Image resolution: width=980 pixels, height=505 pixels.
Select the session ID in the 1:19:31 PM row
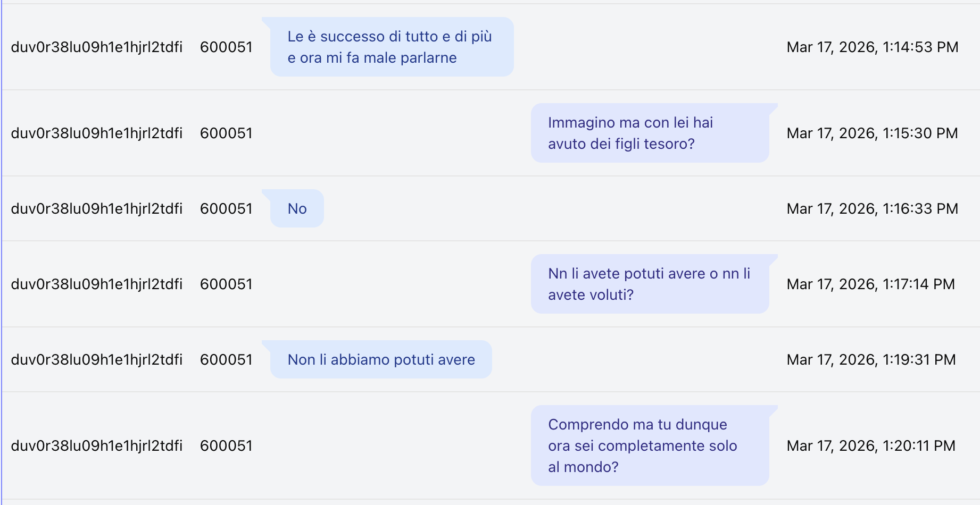(x=97, y=359)
